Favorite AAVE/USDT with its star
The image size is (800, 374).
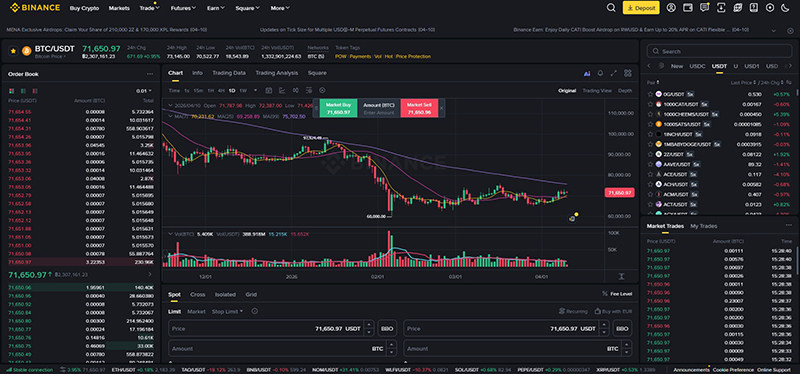(x=650, y=164)
